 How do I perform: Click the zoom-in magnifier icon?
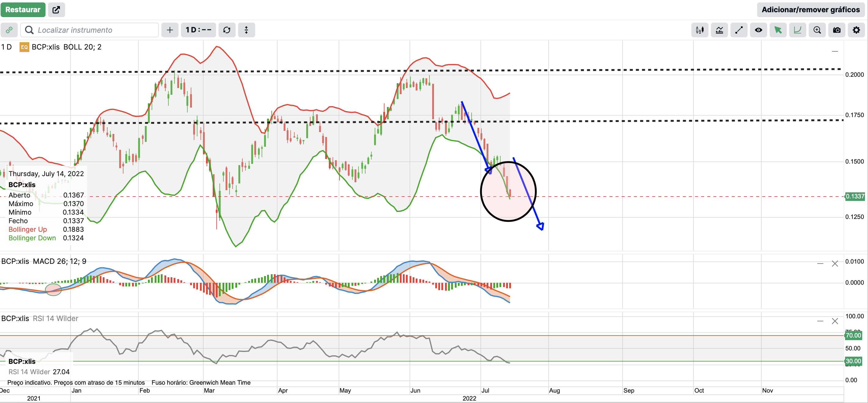(x=817, y=30)
